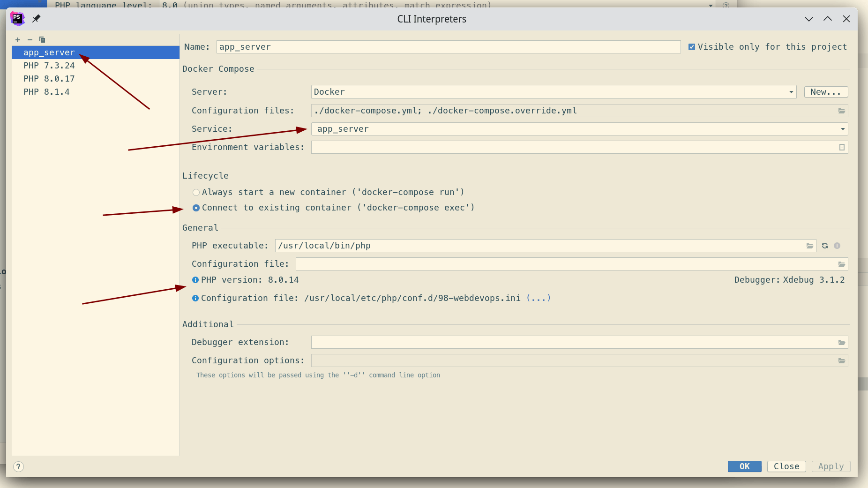Open help using the question mark icon
The image size is (868, 488).
[x=18, y=466]
